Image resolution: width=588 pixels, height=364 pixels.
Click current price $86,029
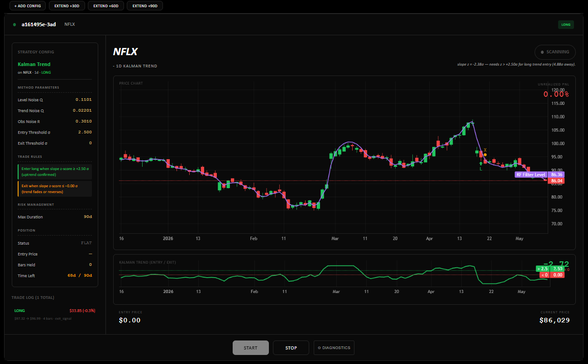coord(555,320)
